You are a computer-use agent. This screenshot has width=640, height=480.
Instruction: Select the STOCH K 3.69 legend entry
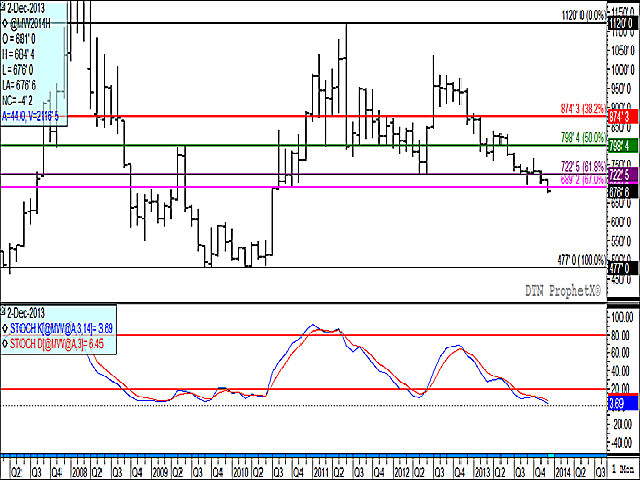coord(61,328)
